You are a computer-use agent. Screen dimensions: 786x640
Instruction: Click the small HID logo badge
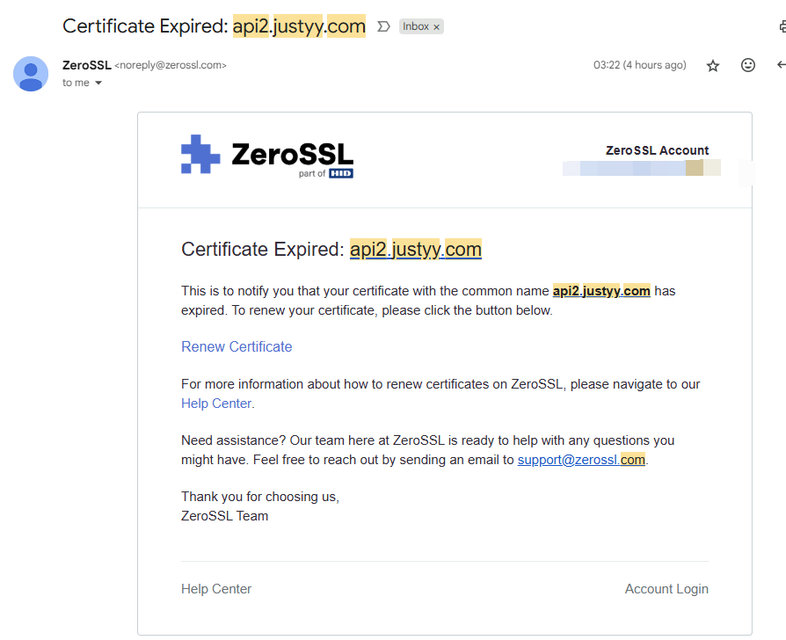341,173
